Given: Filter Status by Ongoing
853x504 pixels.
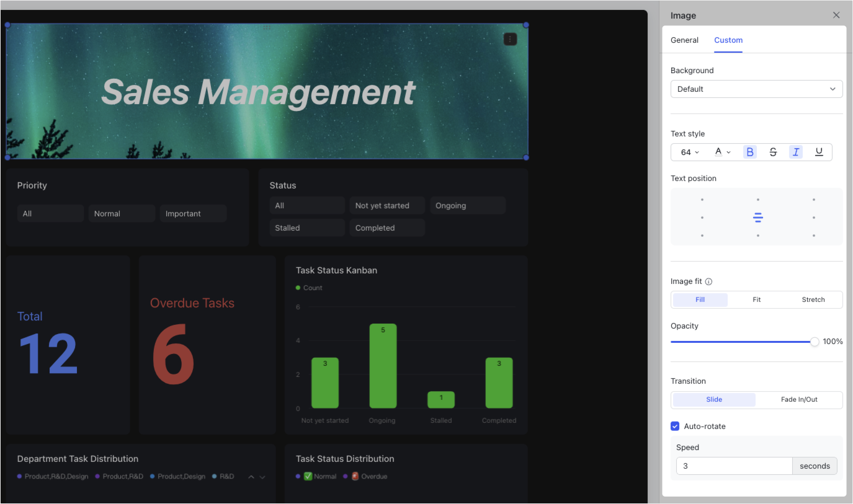Looking at the screenshot, I should tap(468, 205).
